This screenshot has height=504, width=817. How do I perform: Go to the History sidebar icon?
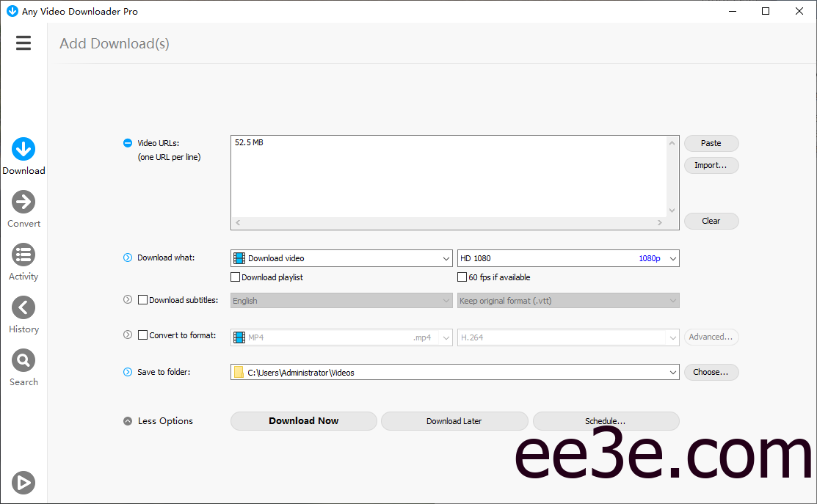[x=23, y=308]
